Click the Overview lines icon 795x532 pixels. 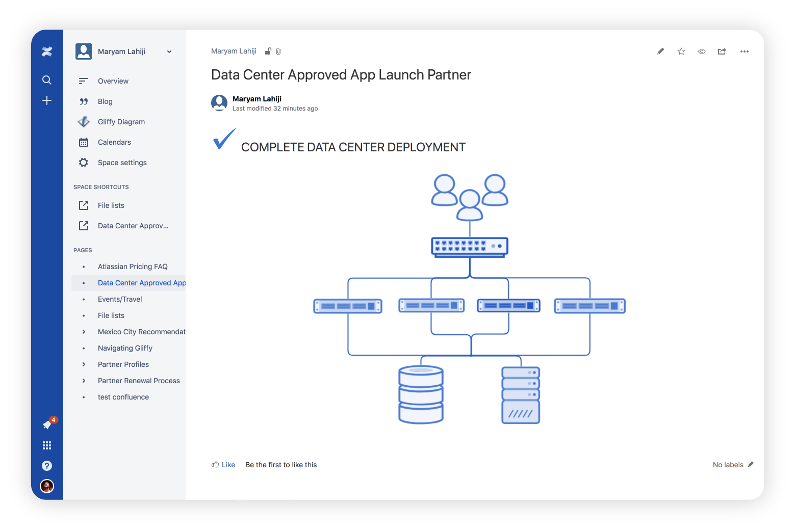84,81
